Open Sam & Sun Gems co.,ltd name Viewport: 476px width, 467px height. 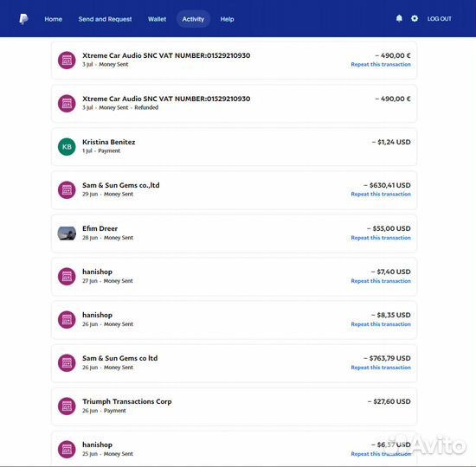click(121, 185)
